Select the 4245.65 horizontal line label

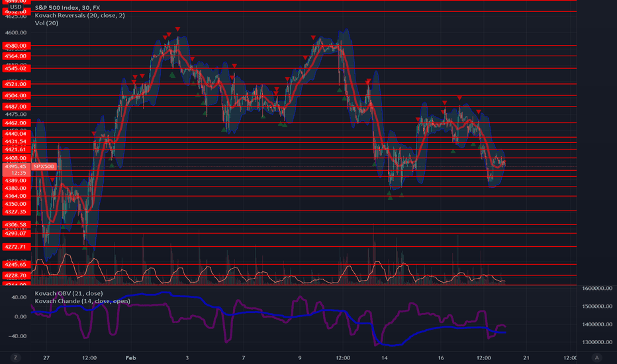coord(16,265)
